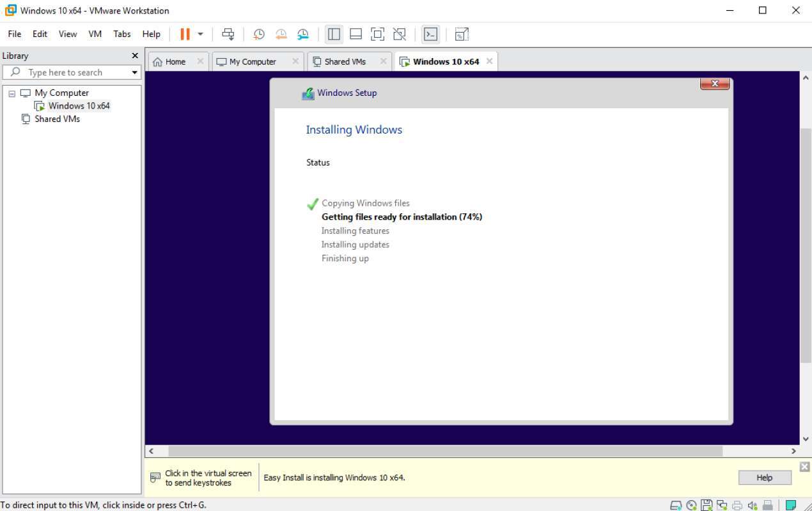The height and width of the screenshot is (511, 812).
Task: Open virtual sound device settings
Action: (753, 505)
